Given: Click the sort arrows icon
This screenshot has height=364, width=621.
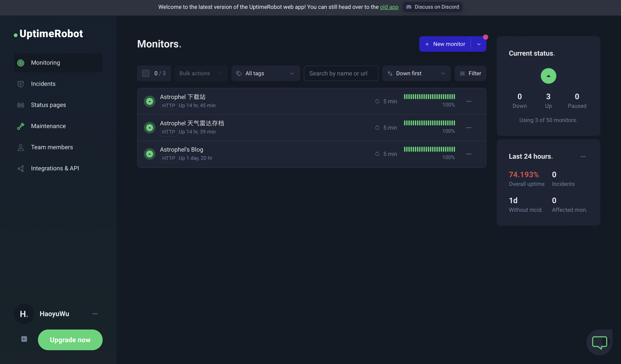Looking at the screenshot, I should 390,74.
